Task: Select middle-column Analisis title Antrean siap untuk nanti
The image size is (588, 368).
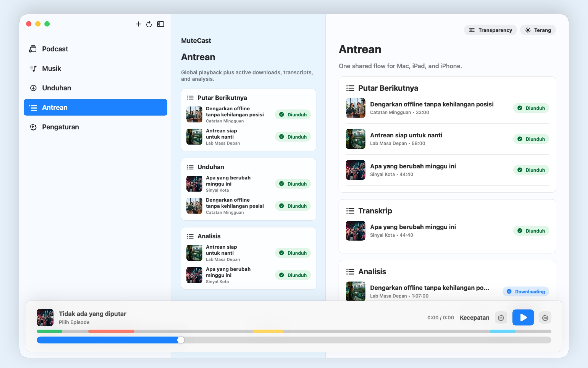Action: tap(221, 250)
